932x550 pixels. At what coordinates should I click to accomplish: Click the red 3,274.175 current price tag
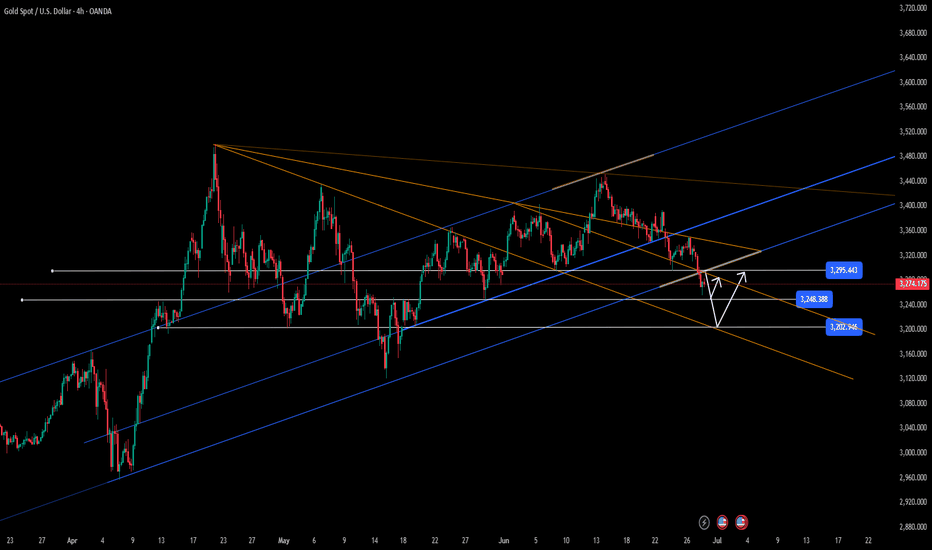tap(912, 284)
